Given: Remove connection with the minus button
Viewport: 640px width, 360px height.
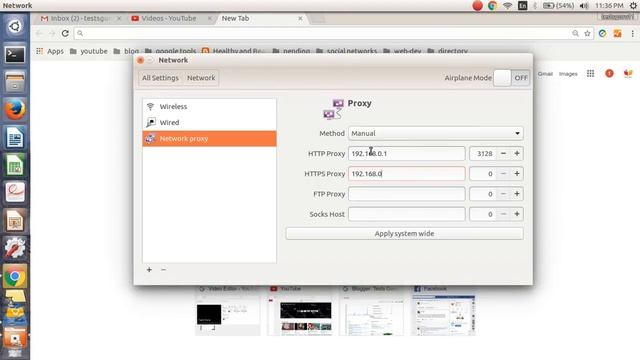Looking at the screenshot, I should pos(163,269).
